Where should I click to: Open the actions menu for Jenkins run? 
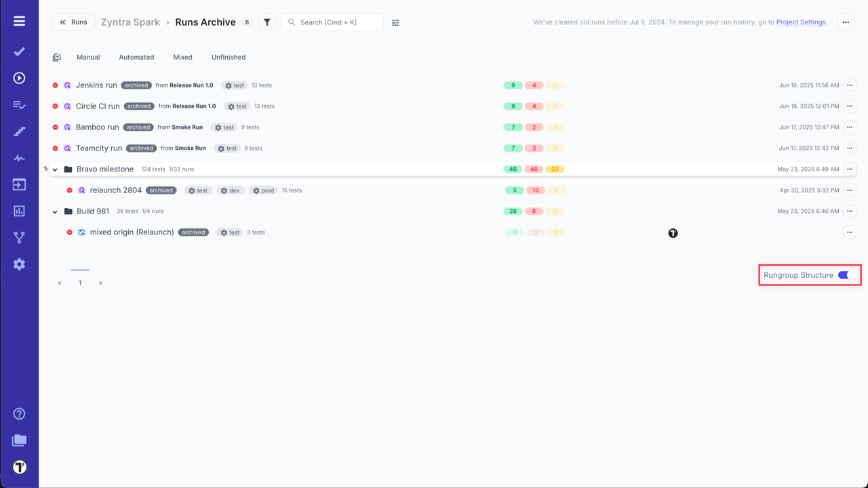(x=849, y=85)
